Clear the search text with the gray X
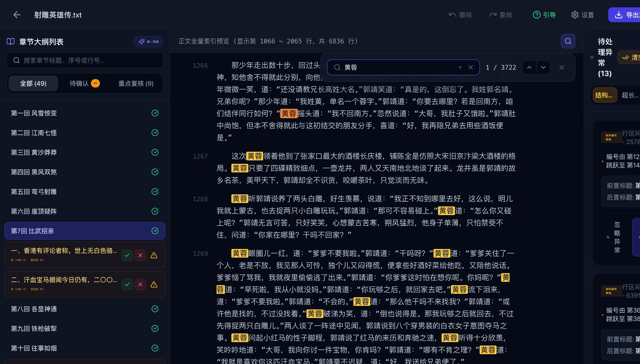Image resolution: width=640 pixels, height=364 pixels. click(471, 67)
